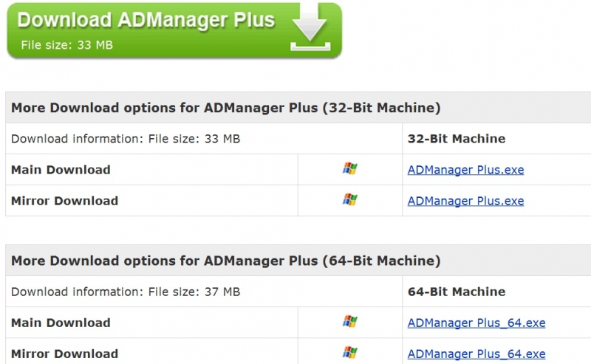Click Windows icon in 64-bit Mirror Download row
This screenshot has height=364, width=591.
pos(349,353)
